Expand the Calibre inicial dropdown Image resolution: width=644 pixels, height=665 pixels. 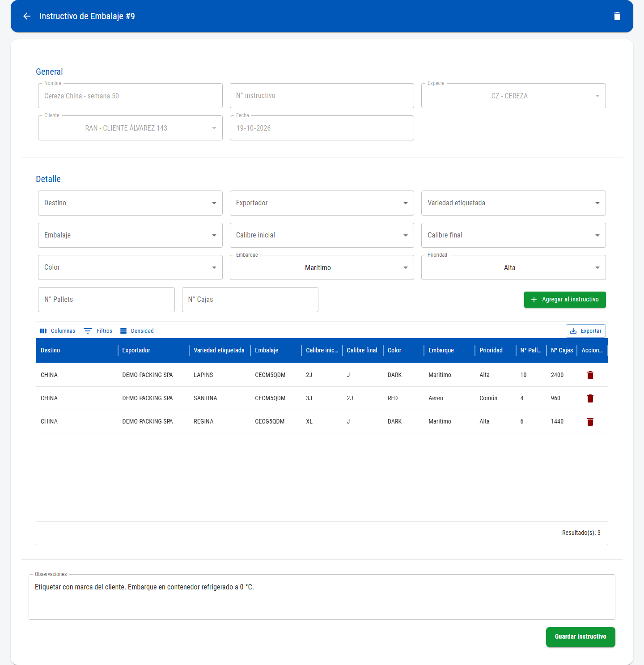(322, 235)
